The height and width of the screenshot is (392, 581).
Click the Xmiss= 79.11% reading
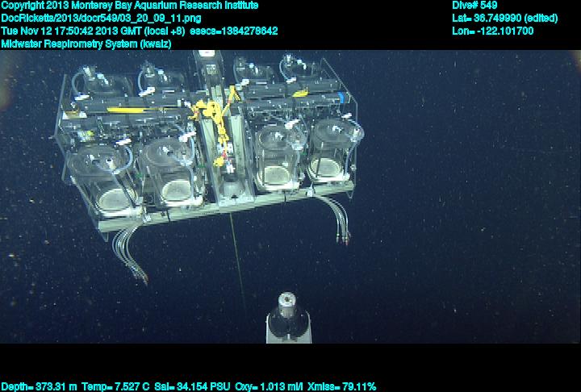point(343,386)
